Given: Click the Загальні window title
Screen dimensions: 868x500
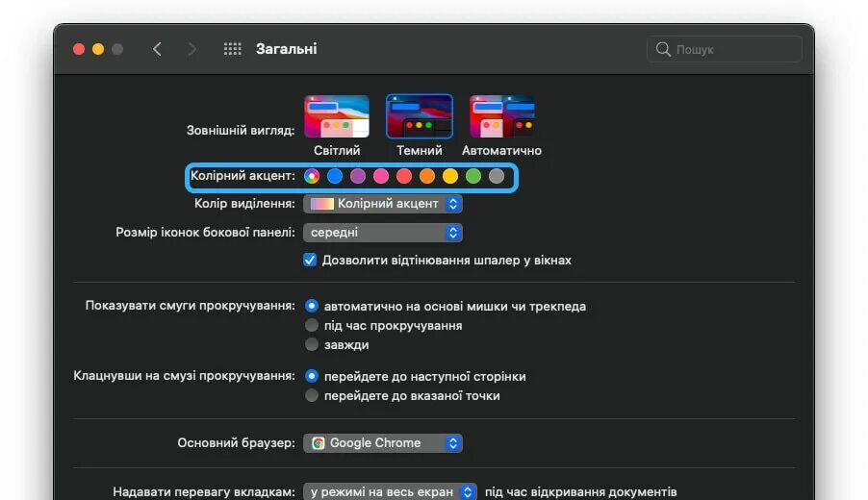Looking at the screenshot, I should [x=286, y=49].
